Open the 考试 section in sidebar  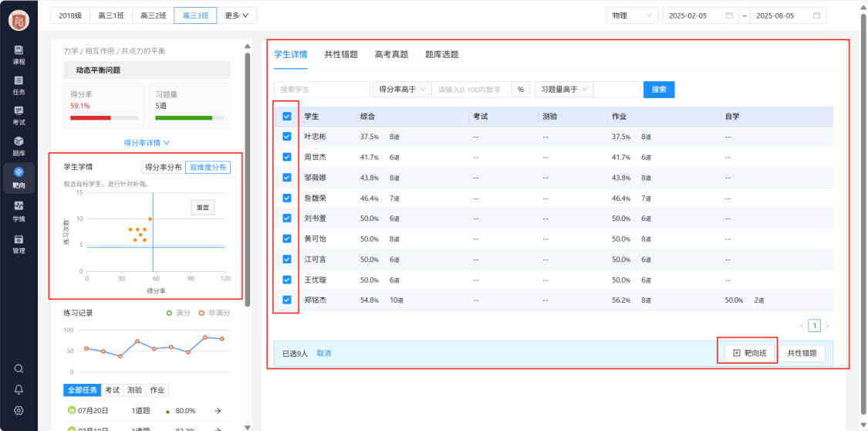(19, 116)
